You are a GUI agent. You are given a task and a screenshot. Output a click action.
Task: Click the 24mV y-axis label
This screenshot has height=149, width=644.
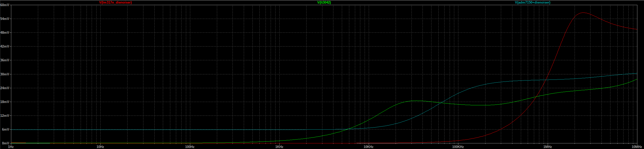pos(5,88)
